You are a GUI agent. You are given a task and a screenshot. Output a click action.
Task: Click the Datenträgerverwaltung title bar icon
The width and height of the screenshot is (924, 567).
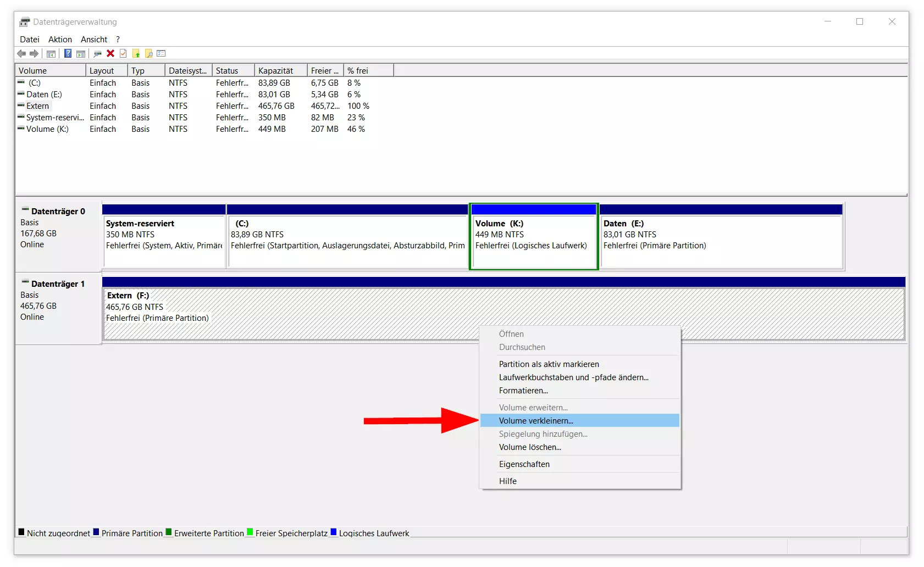[x=25, y=22]
